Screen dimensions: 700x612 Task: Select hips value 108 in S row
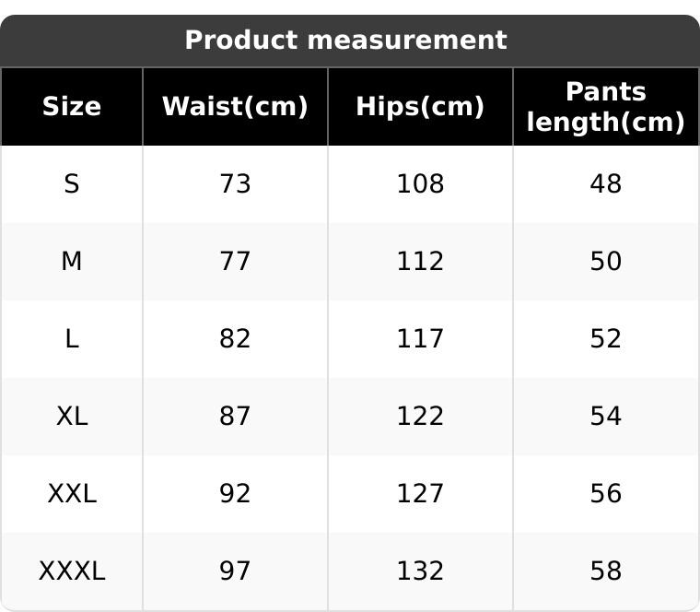click(x=420, y=184)
